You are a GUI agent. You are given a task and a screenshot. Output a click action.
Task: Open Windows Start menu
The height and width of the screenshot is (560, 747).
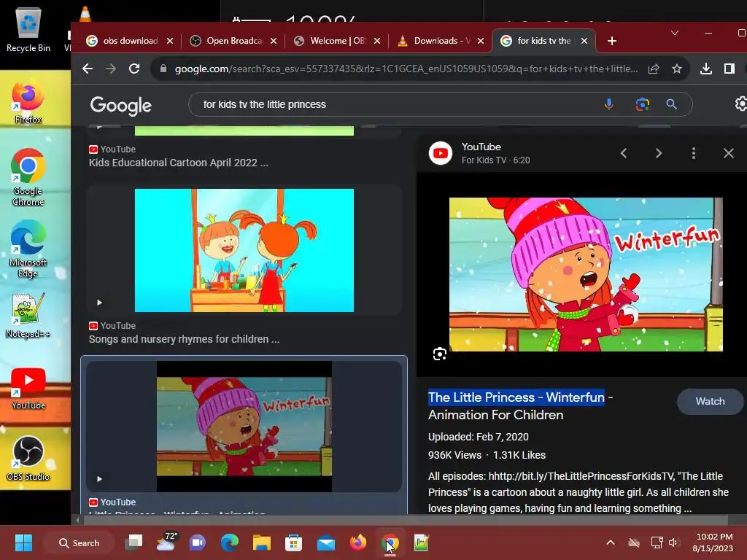(x=23, y=542)
